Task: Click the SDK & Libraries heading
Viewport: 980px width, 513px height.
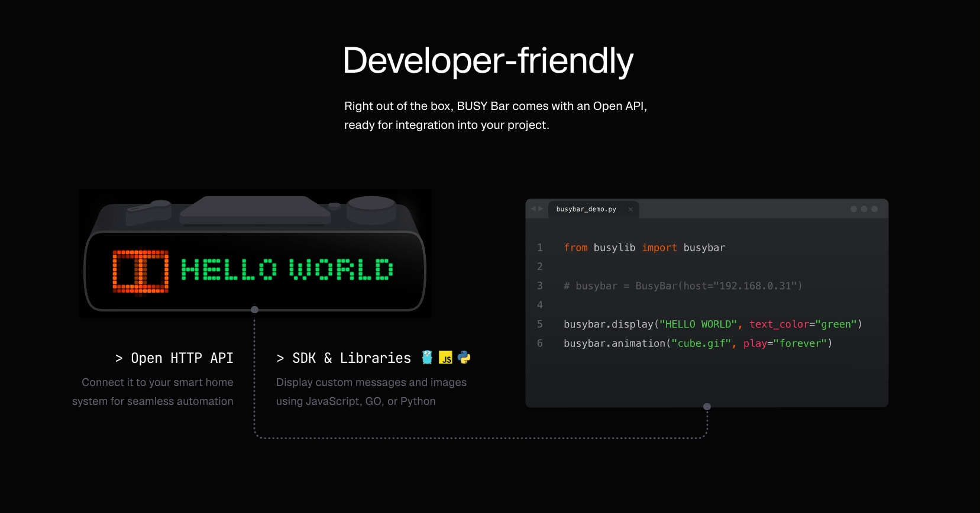Action: pyautogui.click(x=344, y=358)
